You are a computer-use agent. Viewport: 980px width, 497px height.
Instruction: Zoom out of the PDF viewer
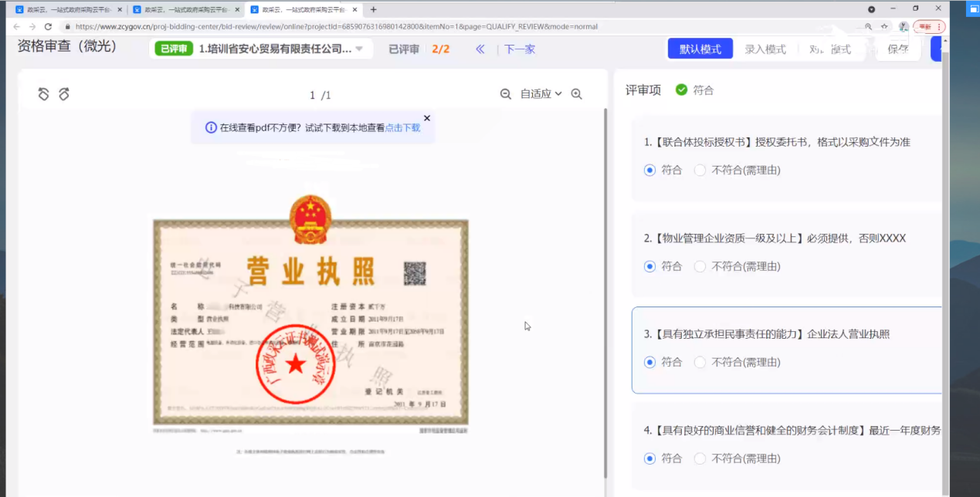[x=506, y=94]
